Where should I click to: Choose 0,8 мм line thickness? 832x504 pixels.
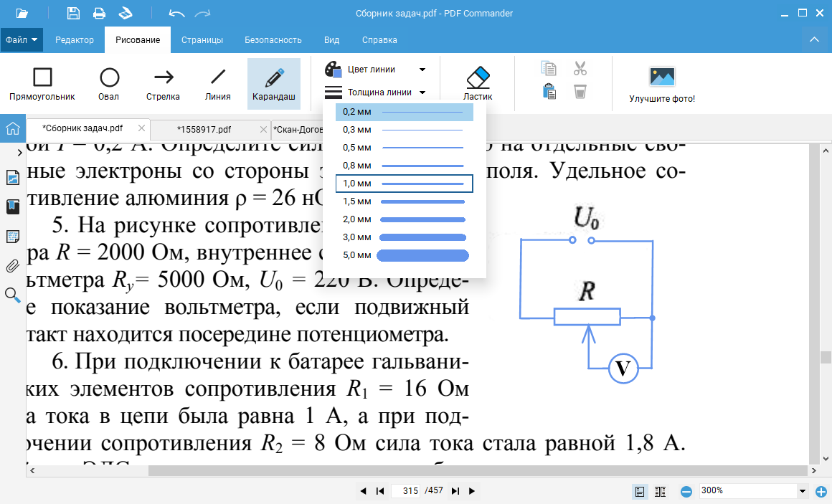[x=405, y=166]
